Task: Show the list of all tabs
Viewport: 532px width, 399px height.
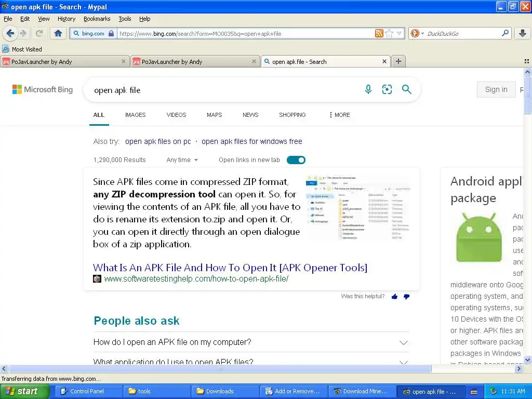Action: tap(527, 61)
